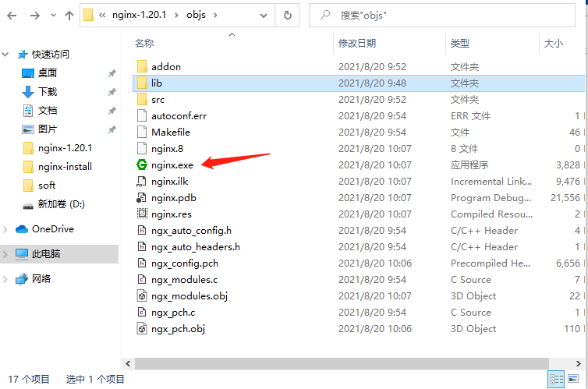
Task: Click the ngx_pch.obj 3D object icon
Action: 142,329
